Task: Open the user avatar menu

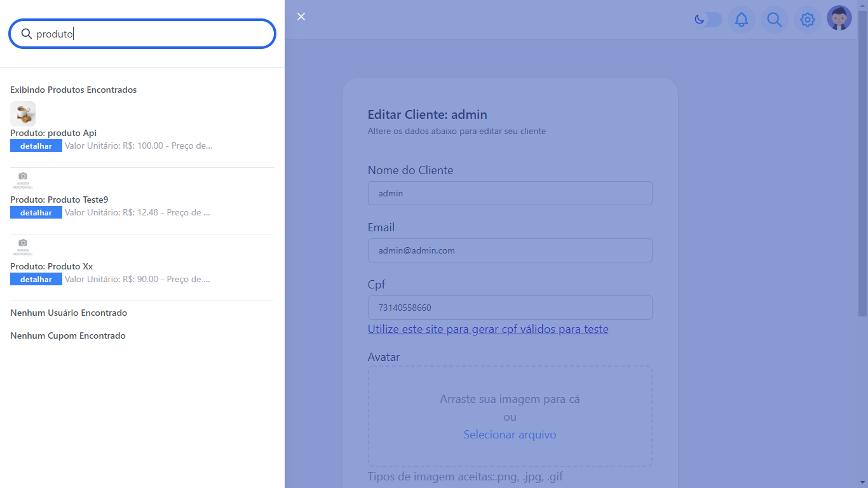Action: click(x=839, y=18)
